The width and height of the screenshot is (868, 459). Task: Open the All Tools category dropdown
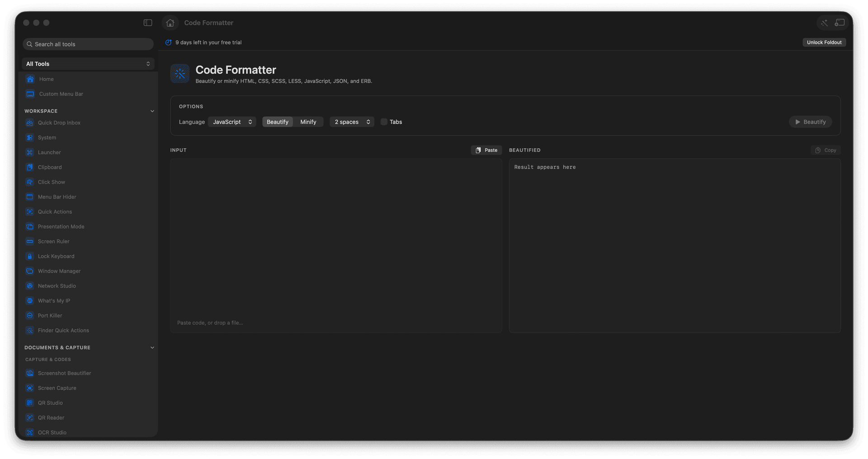coord(88,64)
